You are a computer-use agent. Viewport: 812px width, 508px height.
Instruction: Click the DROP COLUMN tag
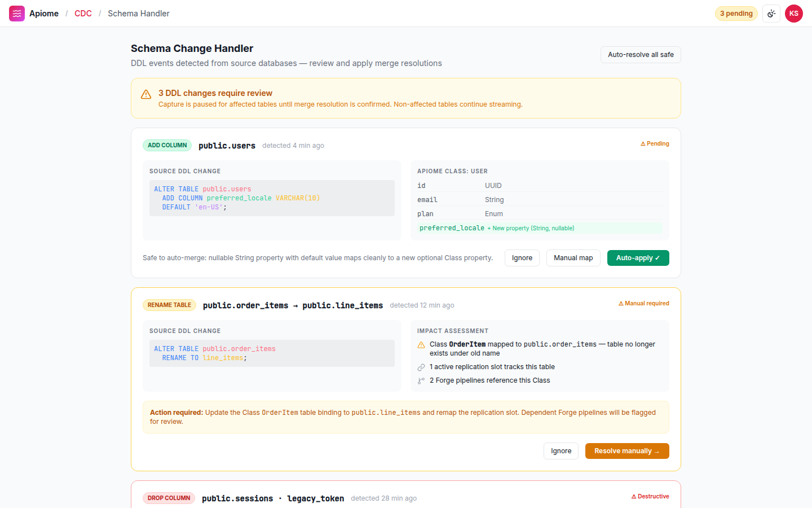click(x=169, y=498)
